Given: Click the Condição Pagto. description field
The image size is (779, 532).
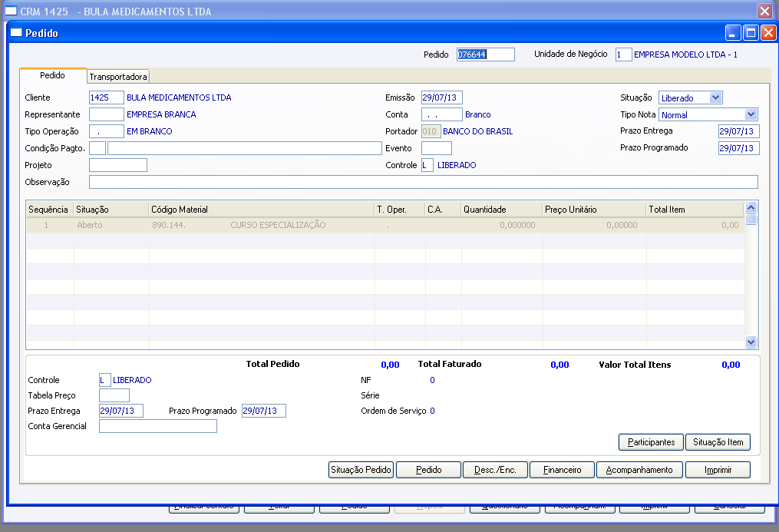Looking at the screenshot, I should coord(244,148).
